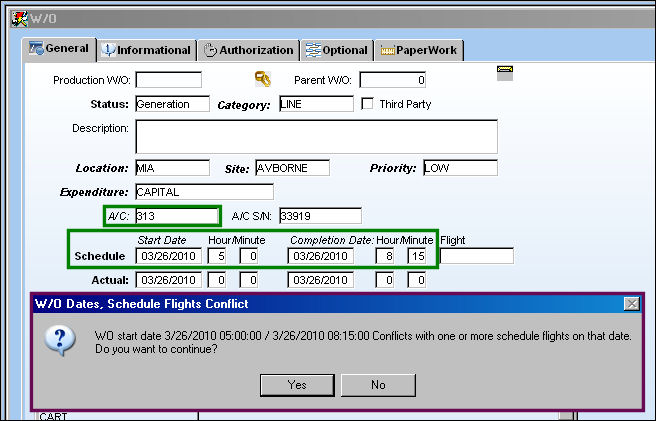Click Yes to continue despite conflict
Viewport: 656px width, 421px height.
pyautogui.click(x=297, y=385)
